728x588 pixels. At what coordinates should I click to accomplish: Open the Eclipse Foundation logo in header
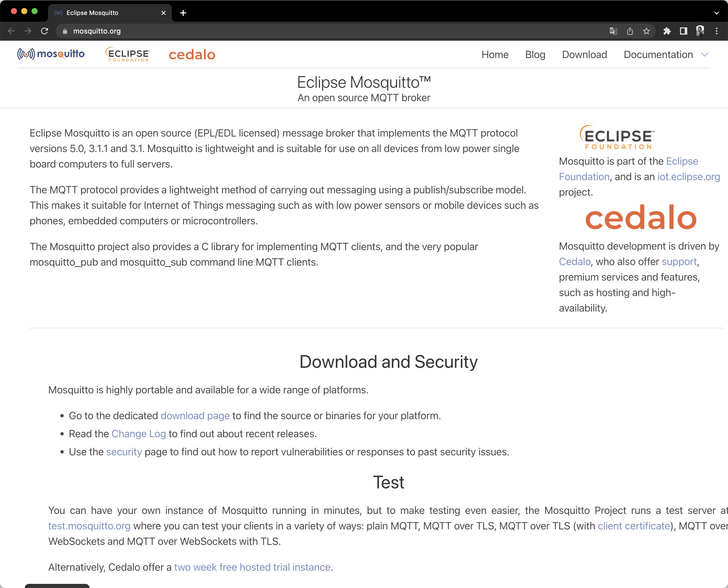128,54
